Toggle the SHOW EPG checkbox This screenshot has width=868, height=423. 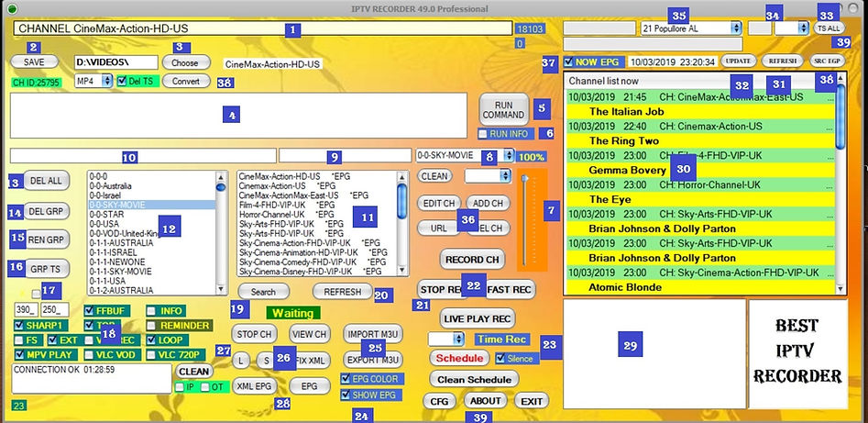[x=346, y=395]
